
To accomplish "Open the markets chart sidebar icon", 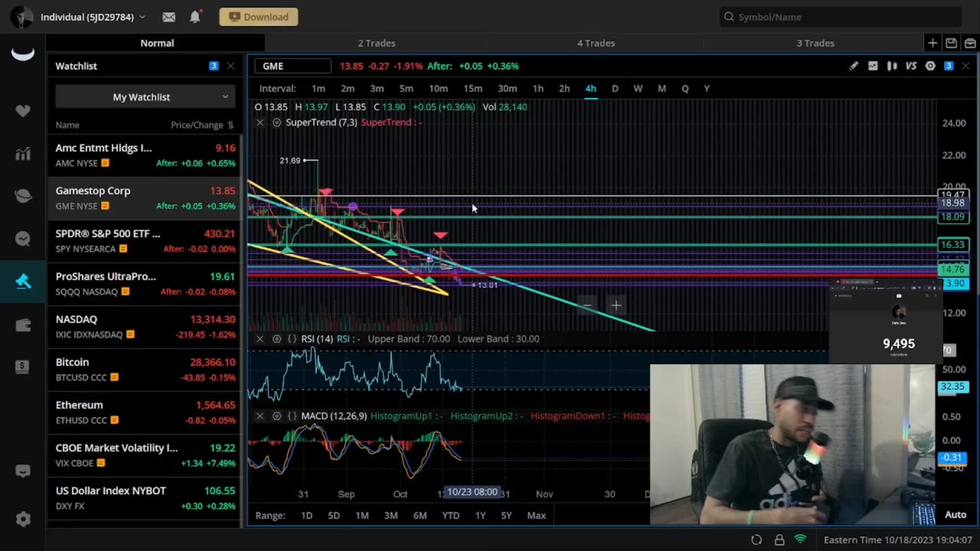I will tap(23, 154).
